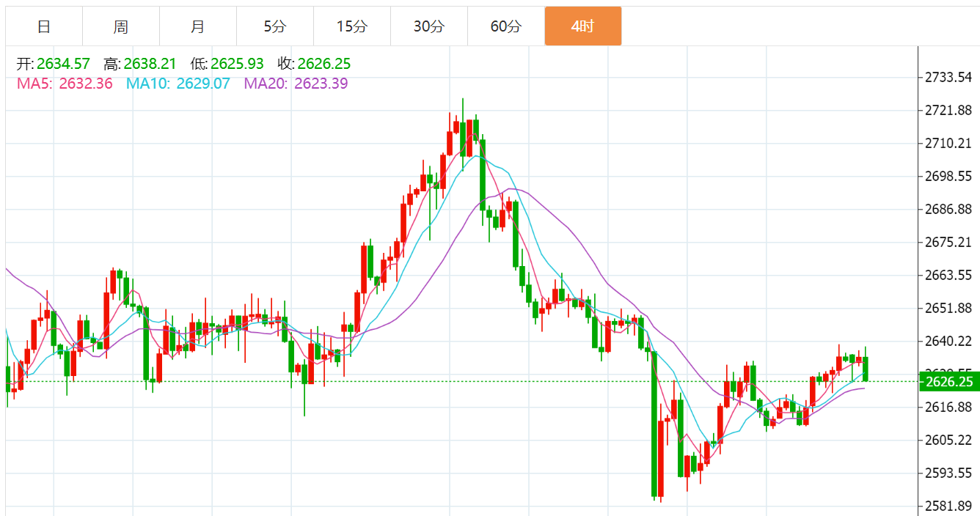The height and width of the screenshot is (516, 980).
Task: Select the 15分 timeframe tab
Action: [x=352, y=26]
